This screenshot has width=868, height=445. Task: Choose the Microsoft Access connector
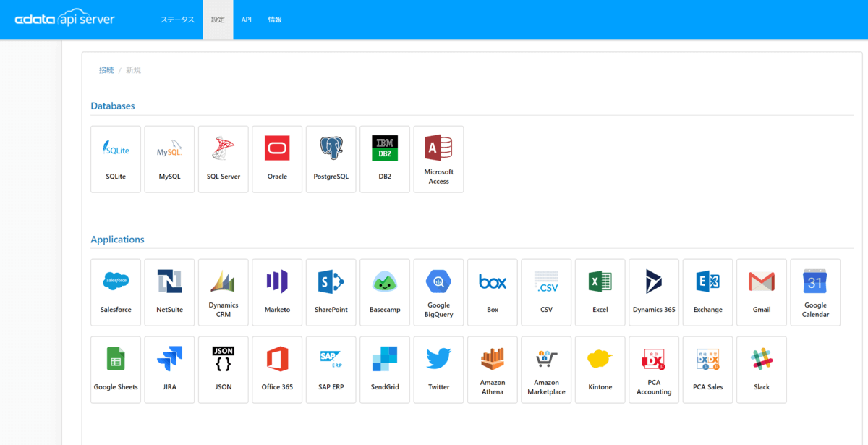point(438,159)
